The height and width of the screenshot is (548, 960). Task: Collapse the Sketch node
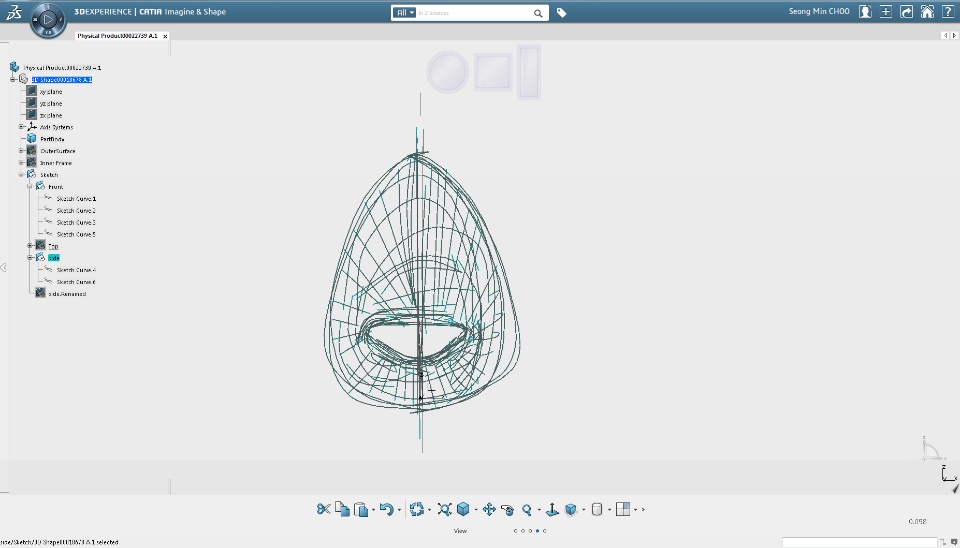pyautogui.click(x=21, y=175)
